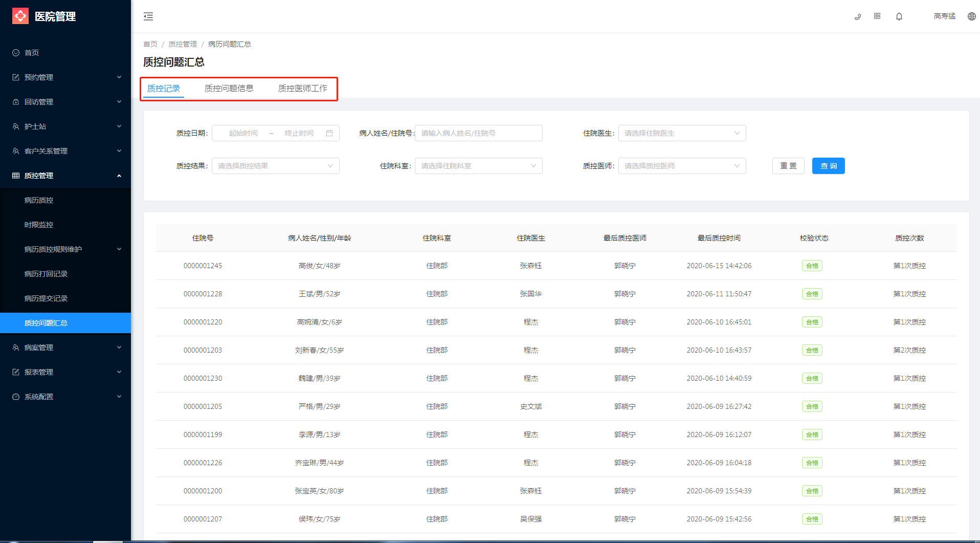Click patient 齐宝琳/男/44岁 cell
980x543 pixels.
click(320, 463)
